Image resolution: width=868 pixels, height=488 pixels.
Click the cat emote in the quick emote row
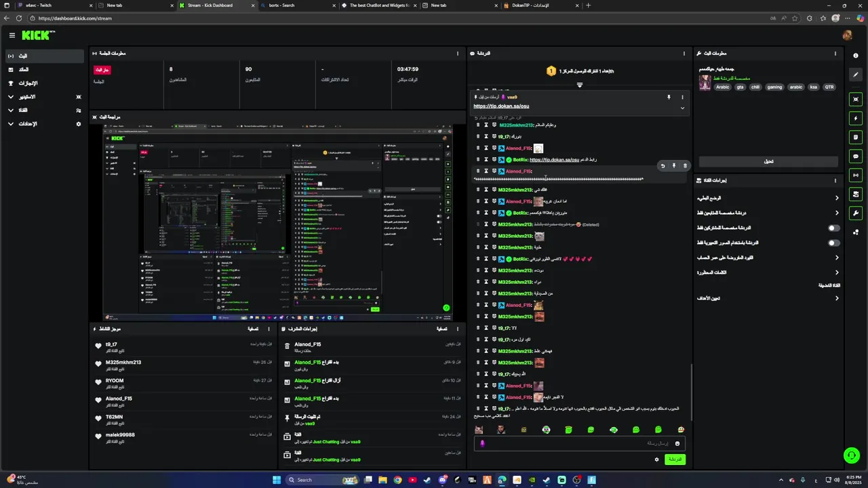[x=479, y=430]
